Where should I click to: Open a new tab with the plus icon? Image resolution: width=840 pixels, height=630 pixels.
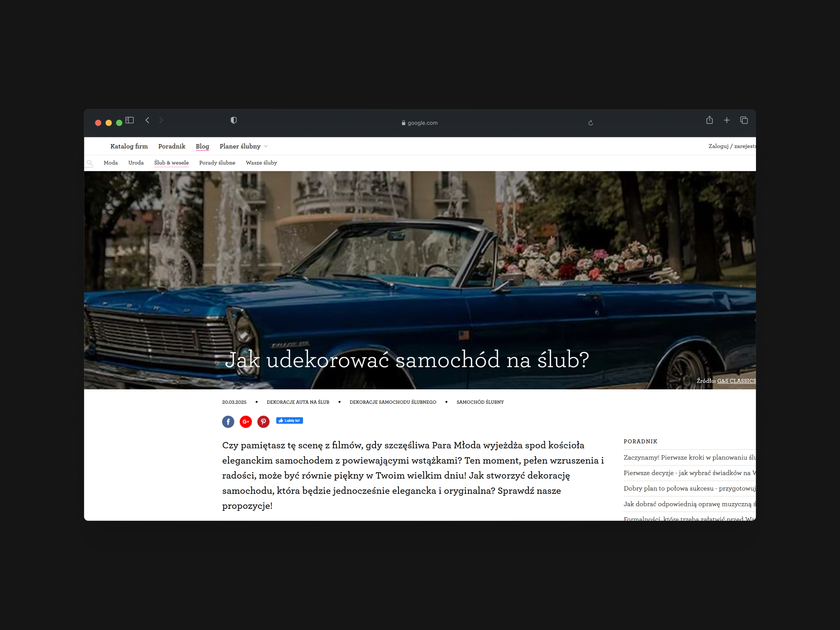[x=727, y=121]
